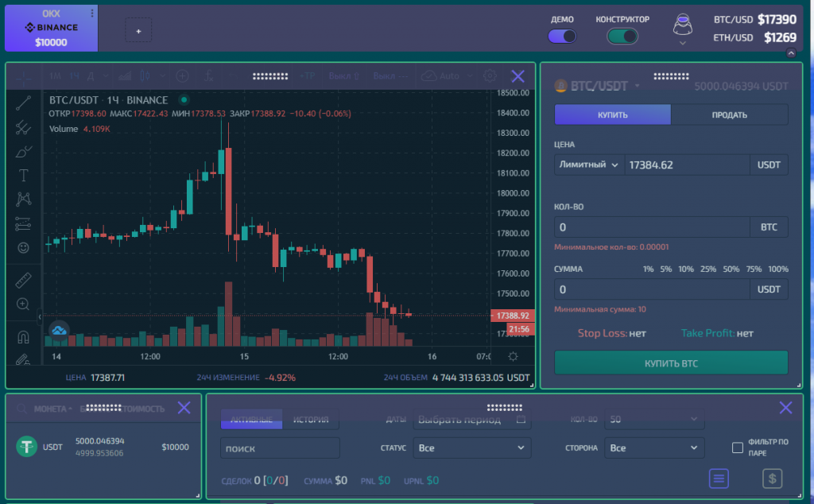Toggle the first Выкл arrow option
The width and height of the screenshot is (814, 504).
point(344,76)
